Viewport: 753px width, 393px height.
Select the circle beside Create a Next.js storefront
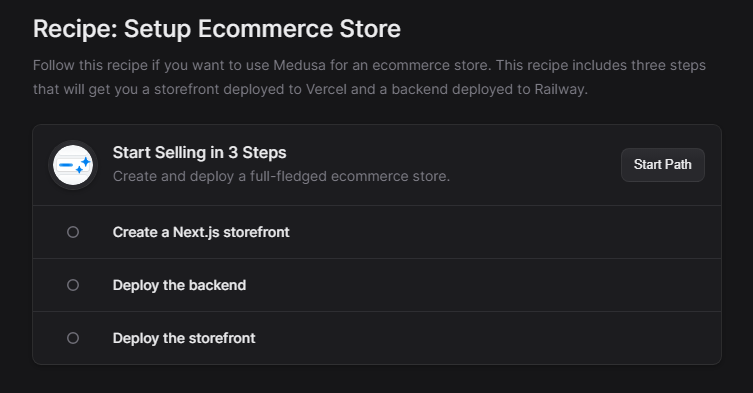[x=73, y=232]
